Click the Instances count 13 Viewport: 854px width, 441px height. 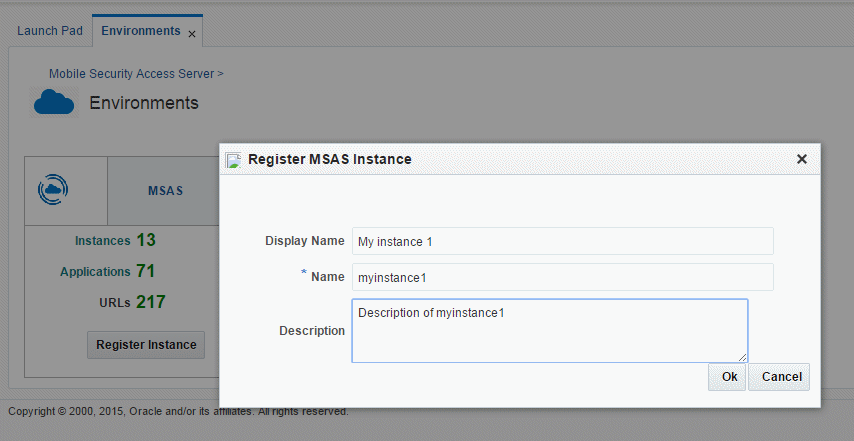pos(146,240)
